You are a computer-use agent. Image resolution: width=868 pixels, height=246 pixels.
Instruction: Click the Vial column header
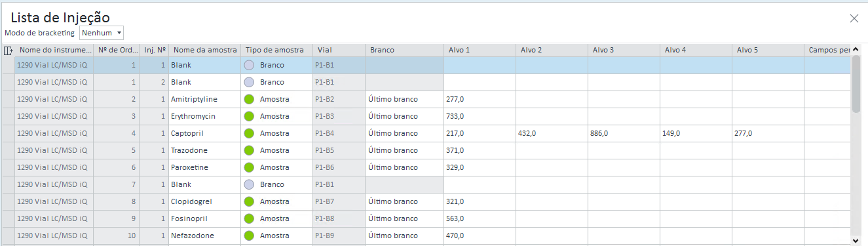click(339, 50)
